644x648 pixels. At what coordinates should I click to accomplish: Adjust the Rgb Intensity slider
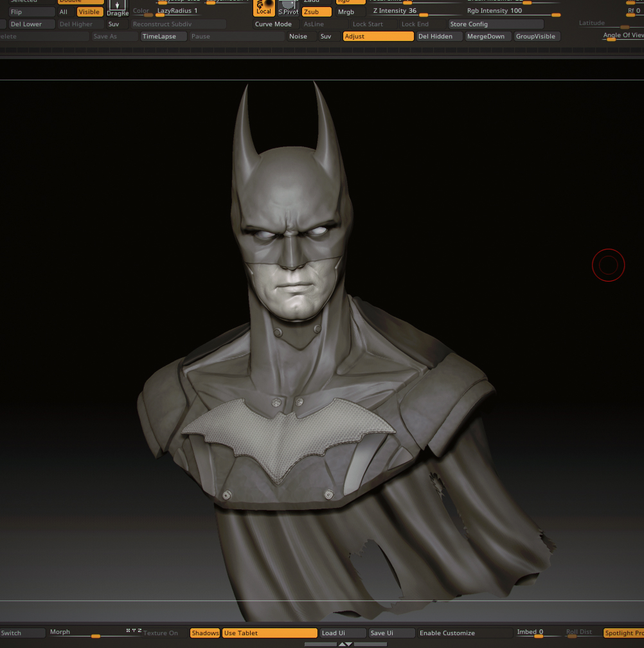click(x=513, y=12)
